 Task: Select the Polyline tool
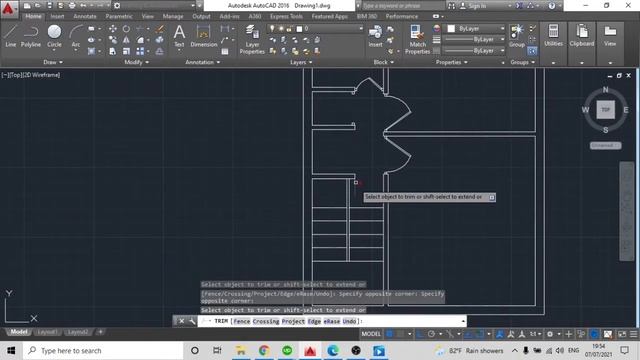coord(31,36)
